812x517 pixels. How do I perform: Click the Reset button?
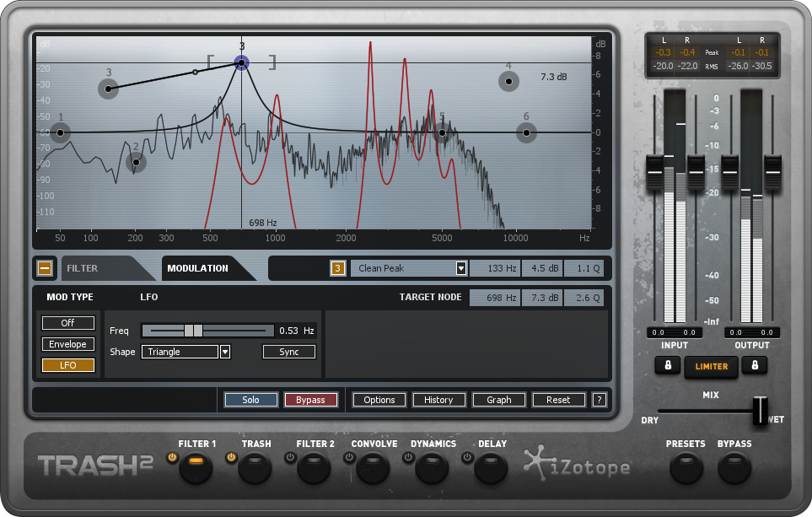coord(558,400)
